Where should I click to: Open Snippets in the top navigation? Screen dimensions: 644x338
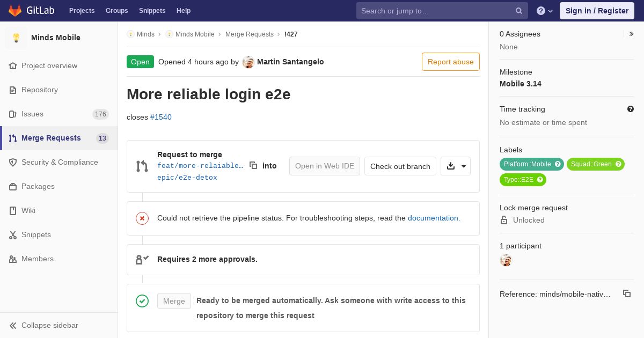[x=152, y=11]
